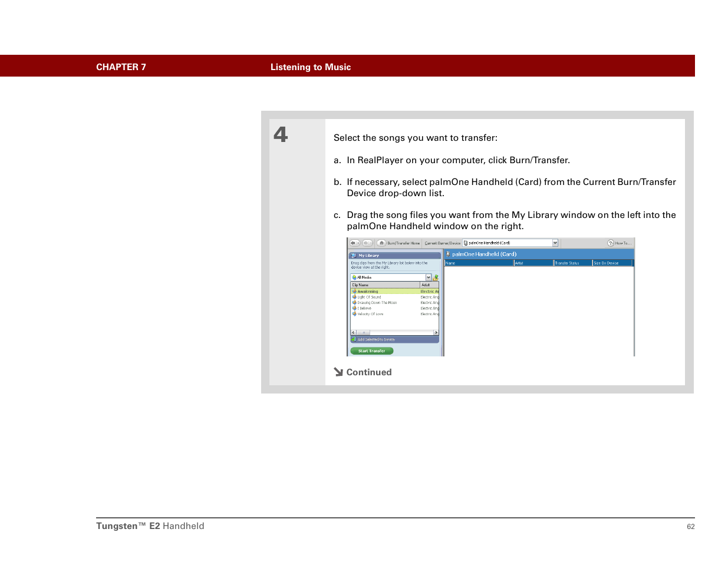The height and width of the screenshot is (562, 728).
Task: Click the horizontal scrollbar thumb in library list
Action: coord(363,333)
